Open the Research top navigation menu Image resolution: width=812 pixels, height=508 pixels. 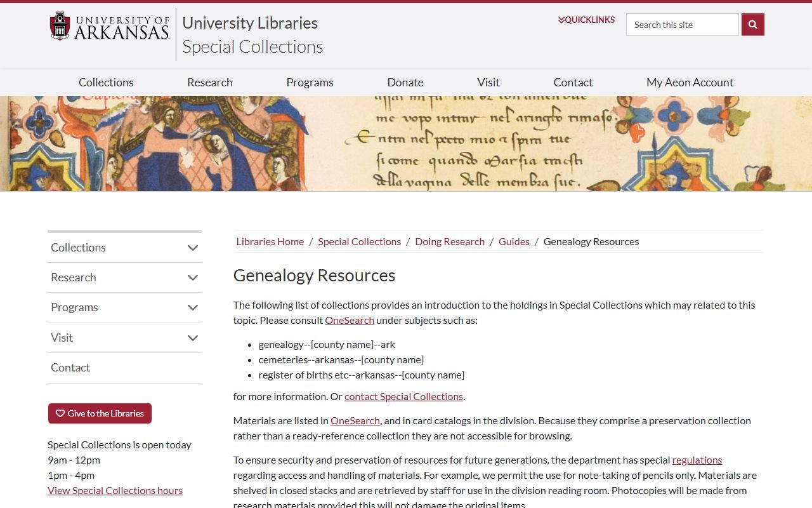click(x=210, y=82)
